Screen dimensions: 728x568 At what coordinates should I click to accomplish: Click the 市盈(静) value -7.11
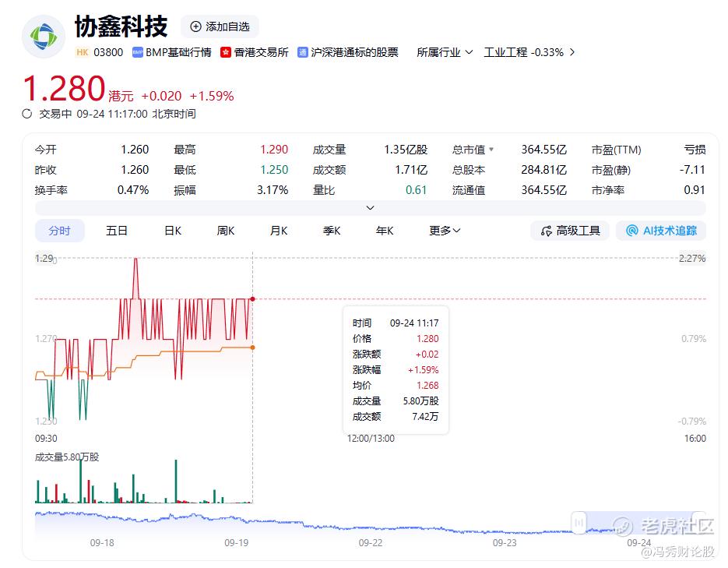pyautogui.click(x=692, y=170)
